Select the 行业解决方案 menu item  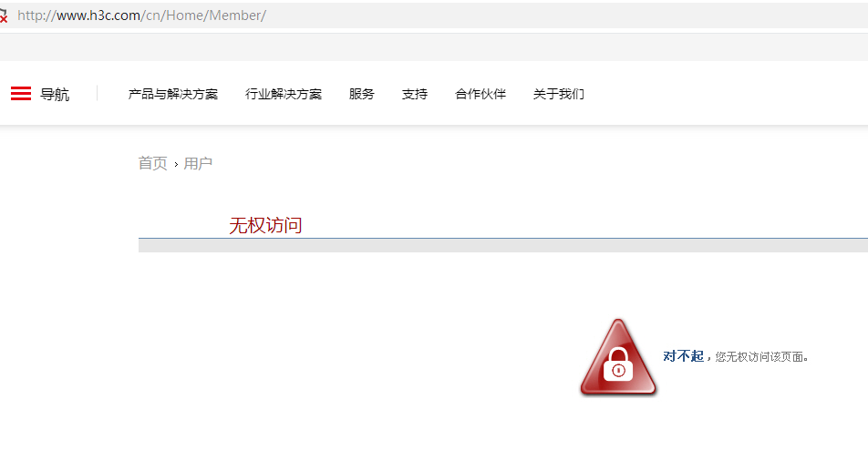pos(284,94)
